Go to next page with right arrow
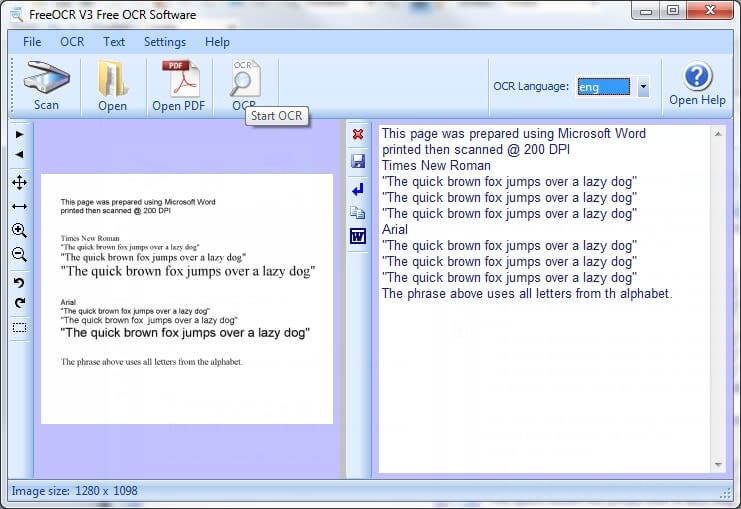The height and width of the screenshot is (509, 741). (x=19, y=134)
